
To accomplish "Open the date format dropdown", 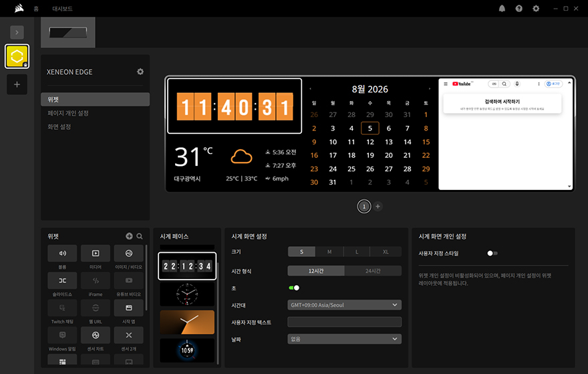I will point(344,339).
